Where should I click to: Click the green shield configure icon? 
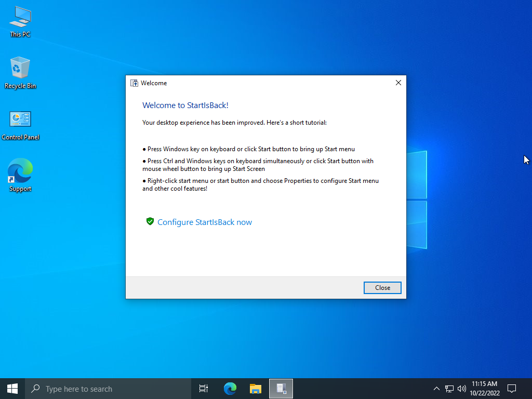point(150,222)
